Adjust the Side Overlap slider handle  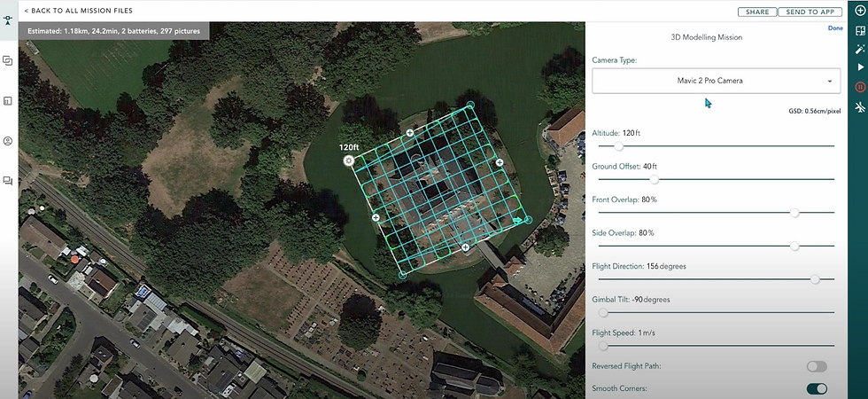point(794,246)
